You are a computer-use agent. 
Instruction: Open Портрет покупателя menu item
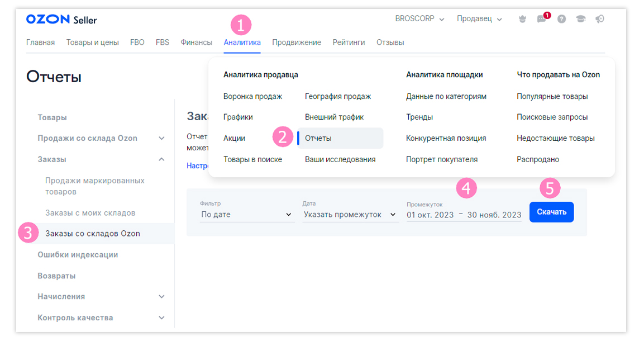[x=441, y=159]
